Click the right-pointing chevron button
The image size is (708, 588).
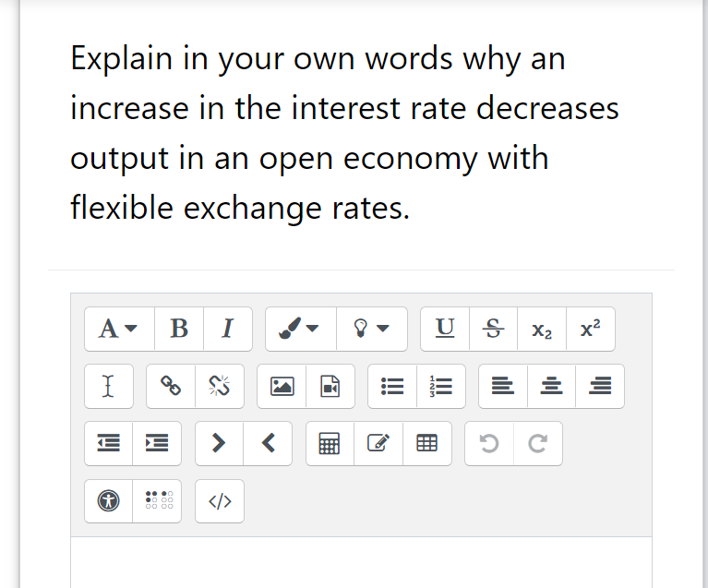[219, 443]
